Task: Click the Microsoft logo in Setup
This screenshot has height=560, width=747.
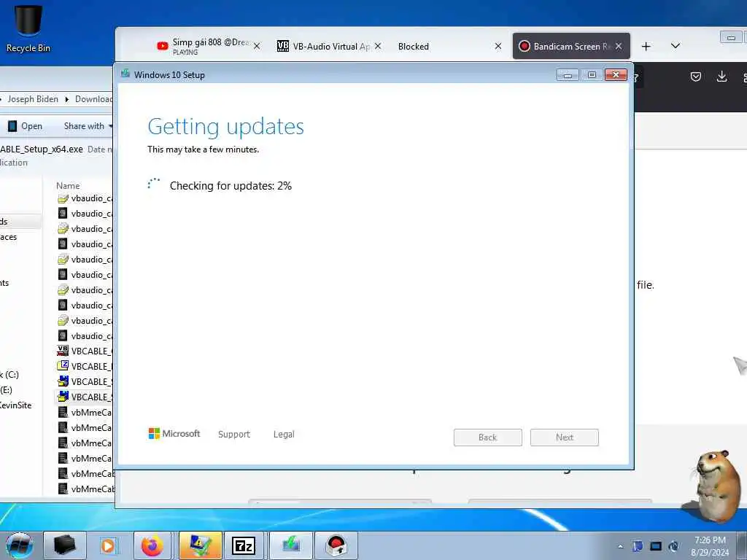Action: click(174, 434)
